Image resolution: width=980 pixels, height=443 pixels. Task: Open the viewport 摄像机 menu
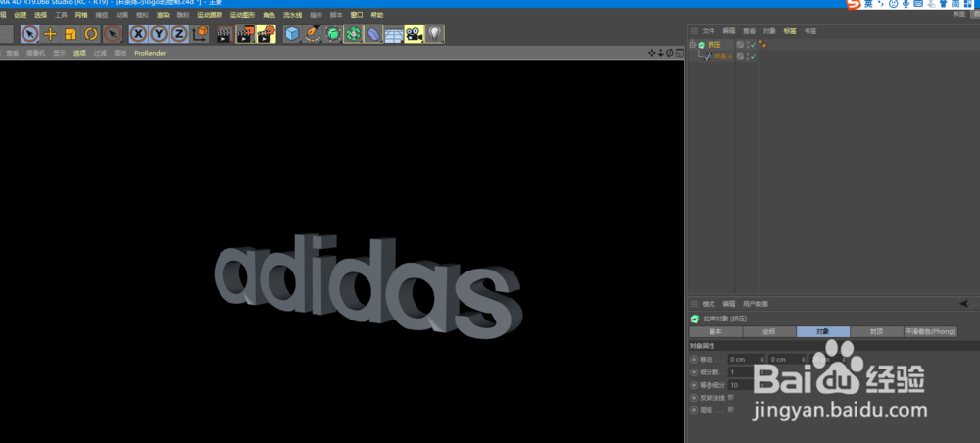click(35, 53)
